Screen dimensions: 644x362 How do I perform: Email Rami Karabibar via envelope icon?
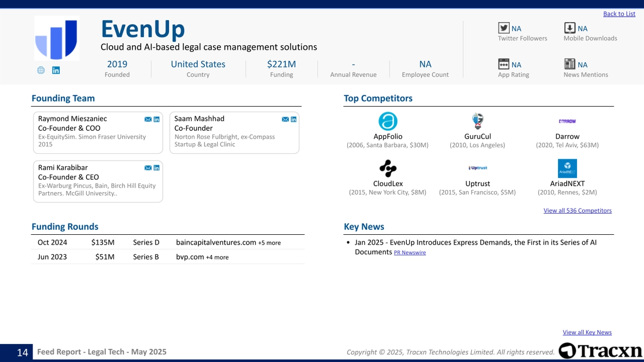[148, 168]
